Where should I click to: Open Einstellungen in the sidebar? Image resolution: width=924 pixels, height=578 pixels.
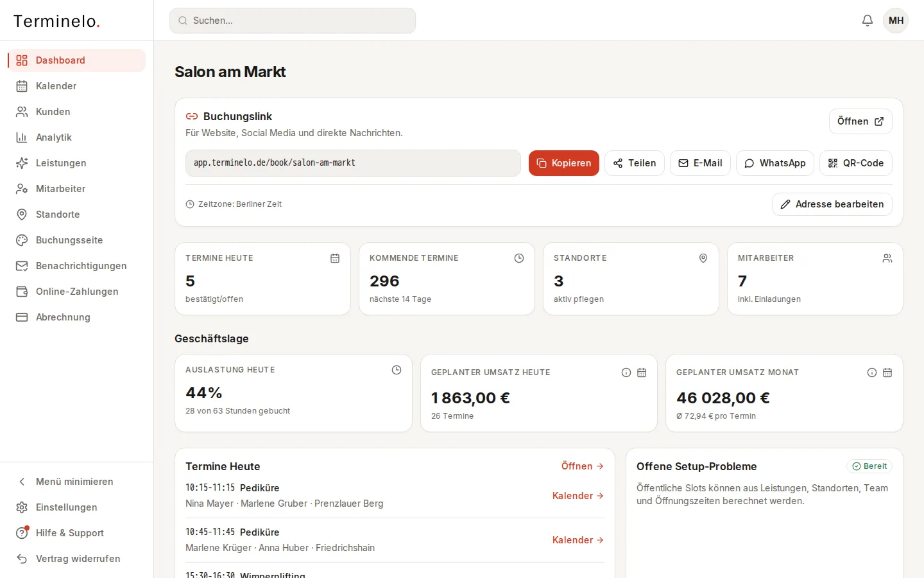(77, 507)
